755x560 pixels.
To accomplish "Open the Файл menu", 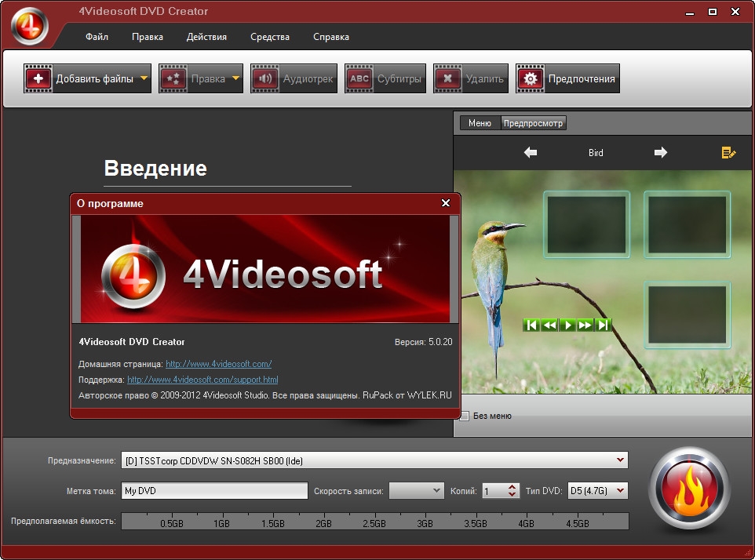I will pos(97,37).
